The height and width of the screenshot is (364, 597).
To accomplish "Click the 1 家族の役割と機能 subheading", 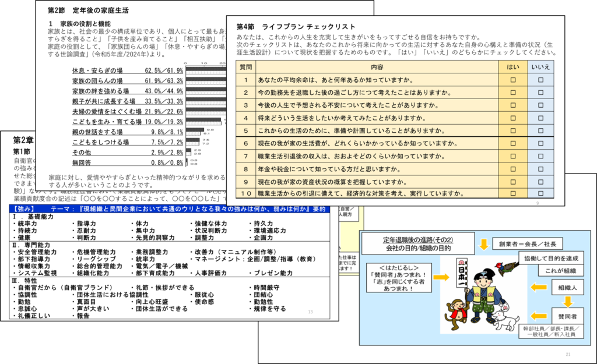I will tap(79, 23).
